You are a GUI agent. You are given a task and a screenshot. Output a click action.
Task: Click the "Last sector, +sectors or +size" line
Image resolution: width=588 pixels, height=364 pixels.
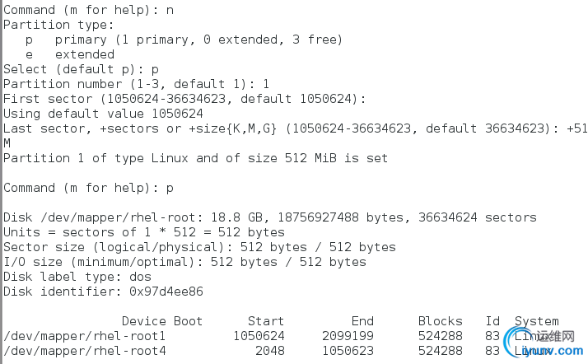point(288,128)
